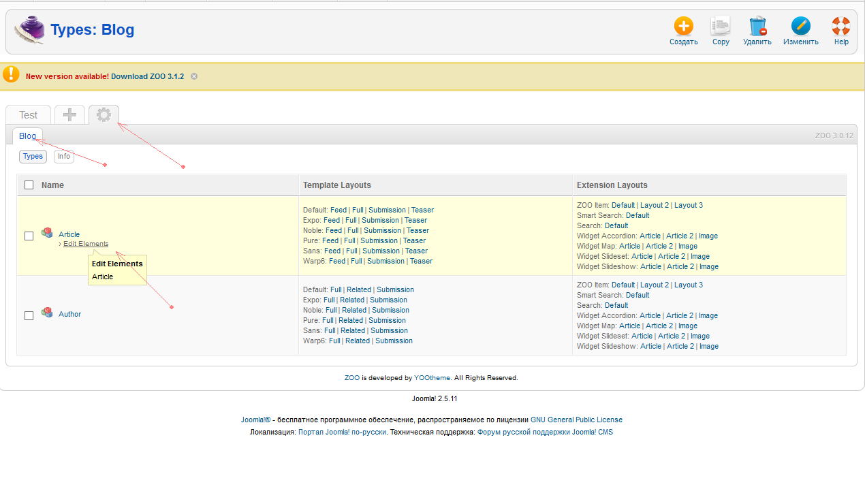
Task: Open Author Default Related layout
Action: click(359, 289)
